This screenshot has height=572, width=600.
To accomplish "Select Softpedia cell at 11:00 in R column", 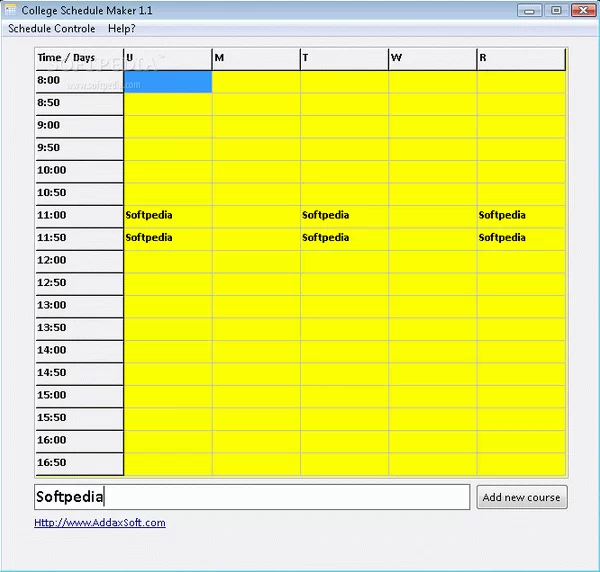I will point(521,217).
